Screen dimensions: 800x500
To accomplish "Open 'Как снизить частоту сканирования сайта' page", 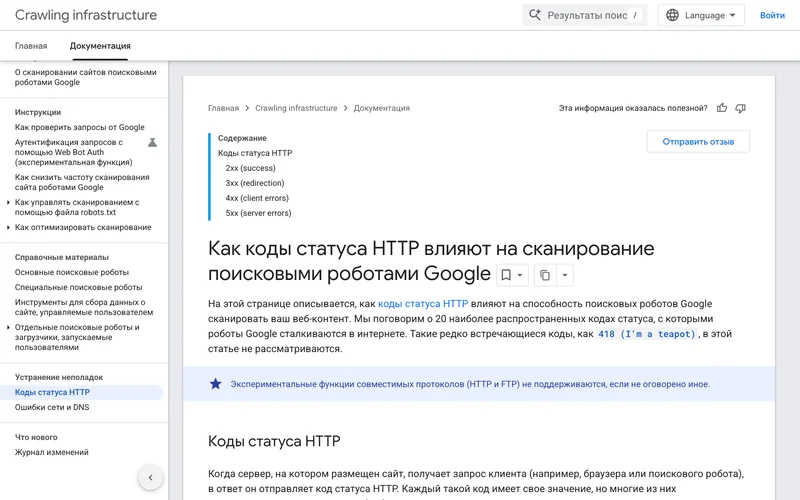I will coord(82,182).
